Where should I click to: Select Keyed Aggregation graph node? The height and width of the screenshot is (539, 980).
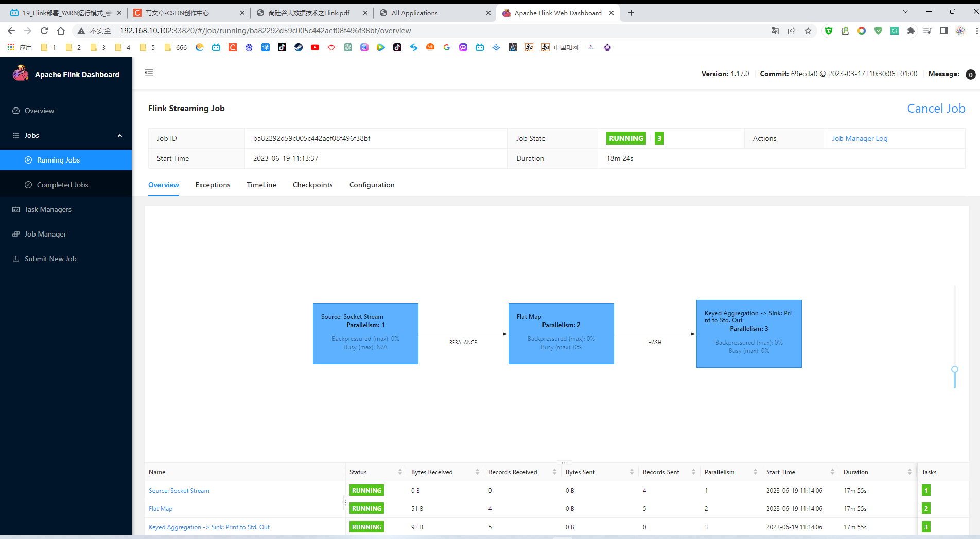click(x=749, y=334)
